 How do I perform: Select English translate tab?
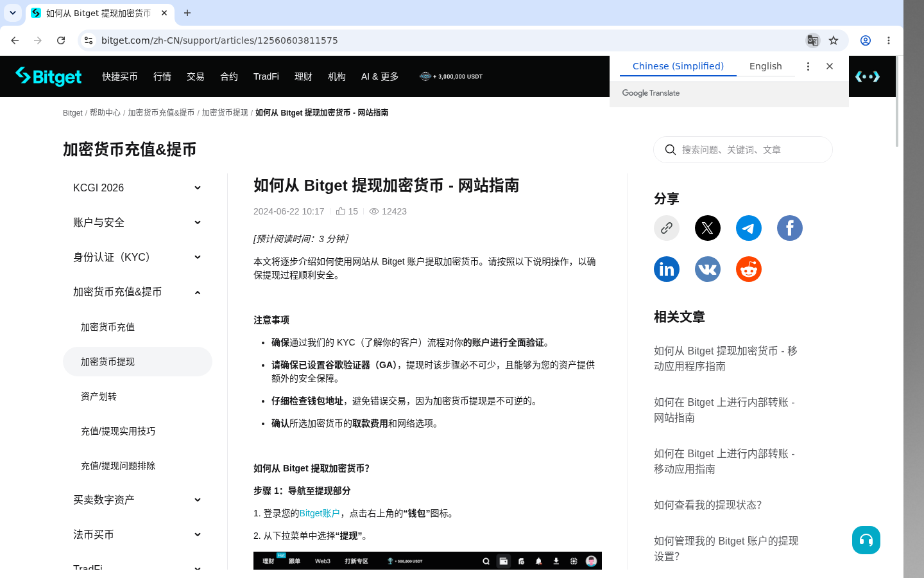(x=766, y=66)
